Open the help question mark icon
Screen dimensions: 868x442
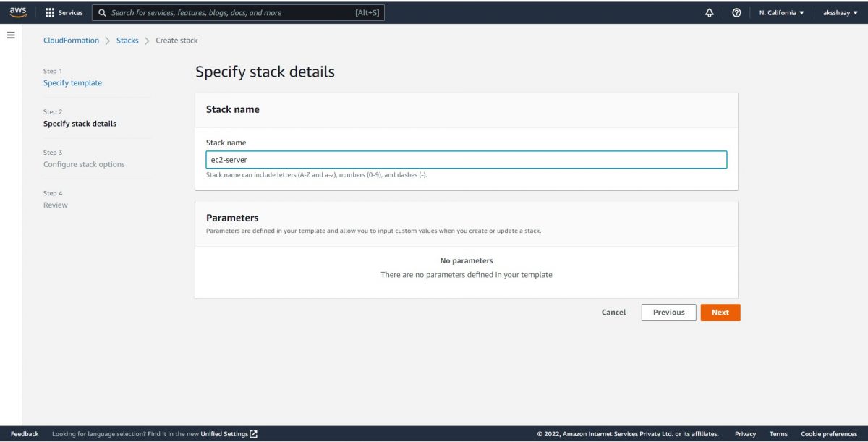[736, 13]
